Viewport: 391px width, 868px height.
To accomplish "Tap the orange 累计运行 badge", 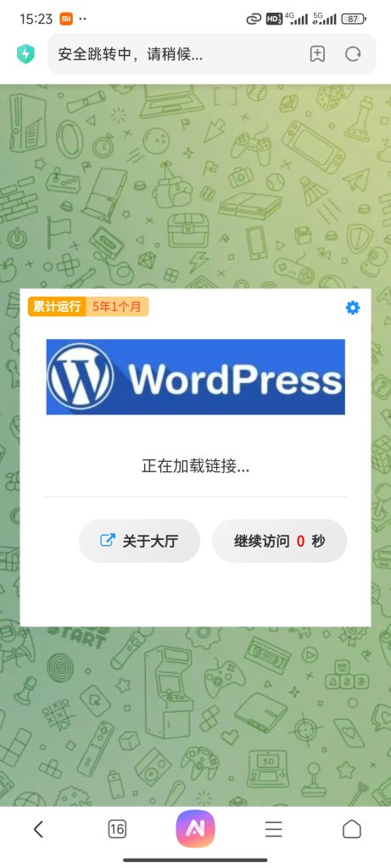I will click(57, 307).
